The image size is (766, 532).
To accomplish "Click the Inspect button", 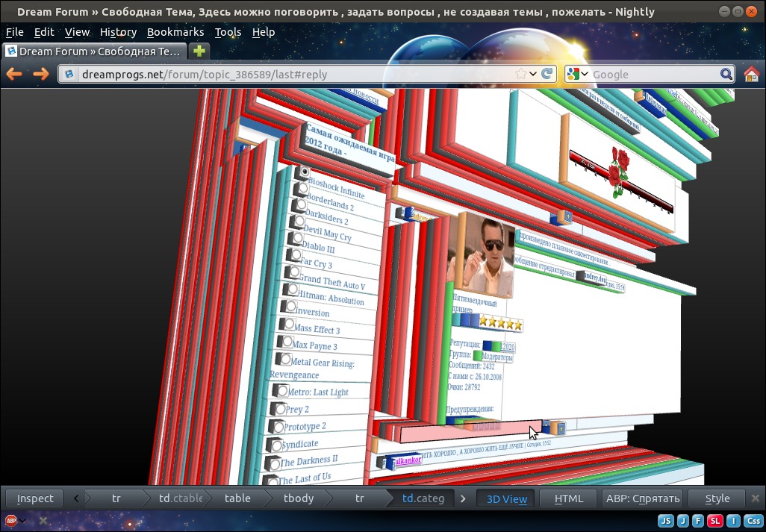I will coord(34,498).
